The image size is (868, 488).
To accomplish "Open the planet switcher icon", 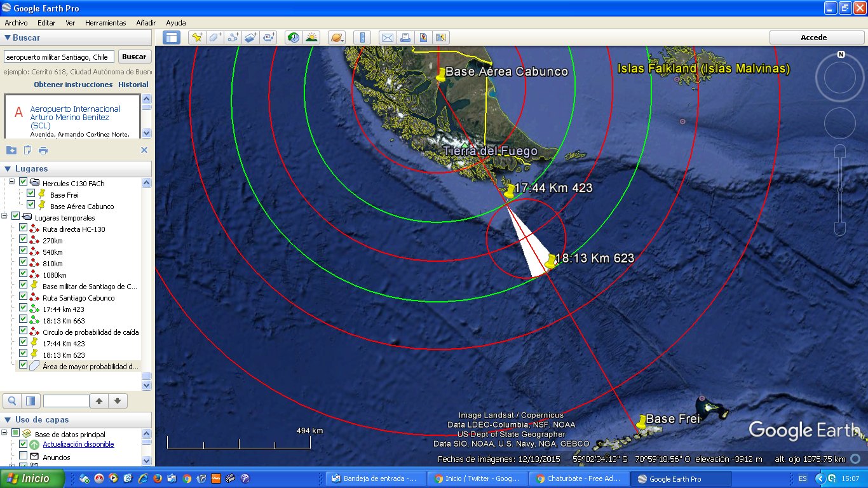I will tap(336, 37).
